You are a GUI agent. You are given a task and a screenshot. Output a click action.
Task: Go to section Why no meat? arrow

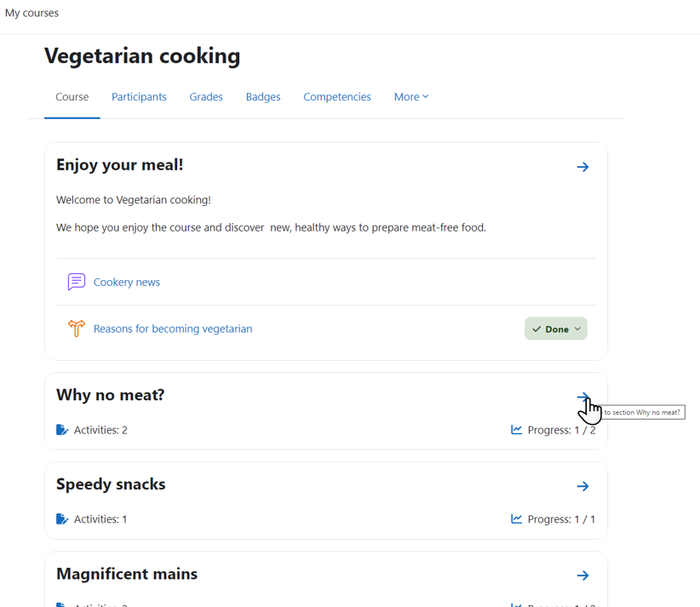click(582, 397)
